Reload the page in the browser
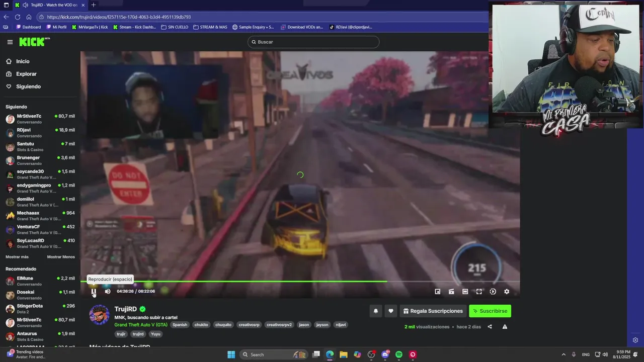 pyautogui.click(x=17, y=17)
